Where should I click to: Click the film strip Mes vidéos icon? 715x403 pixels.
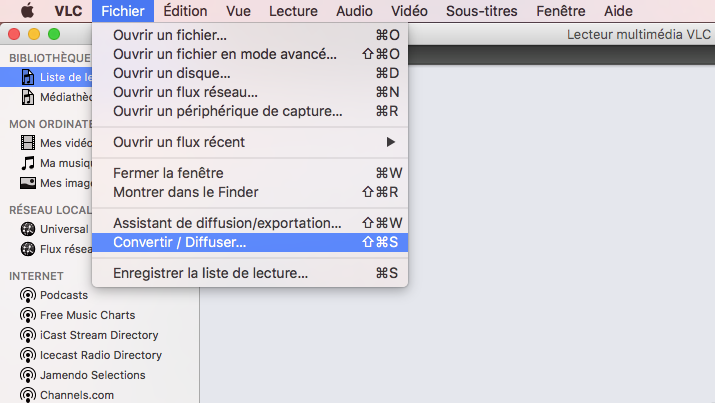(28, 143)
